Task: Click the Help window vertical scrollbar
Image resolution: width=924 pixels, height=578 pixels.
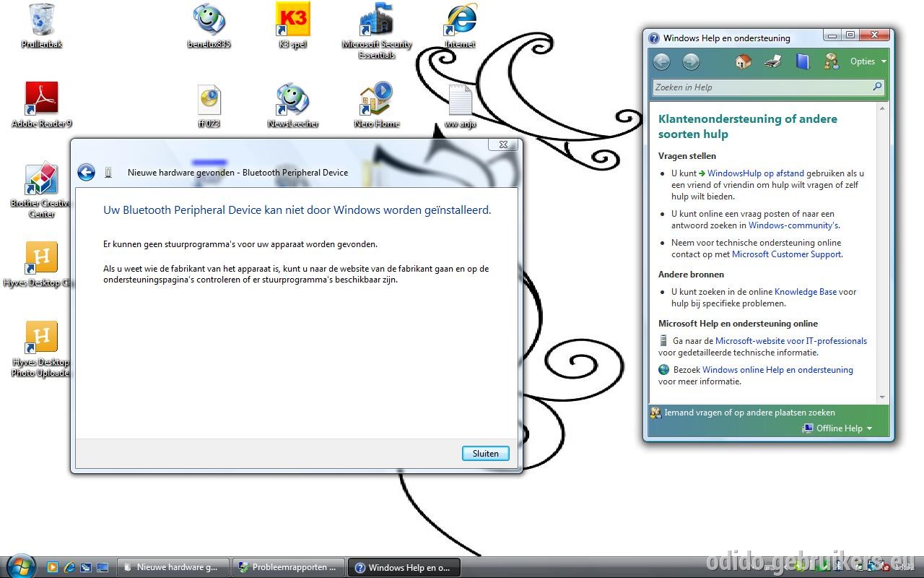Action: click(881, 252)
